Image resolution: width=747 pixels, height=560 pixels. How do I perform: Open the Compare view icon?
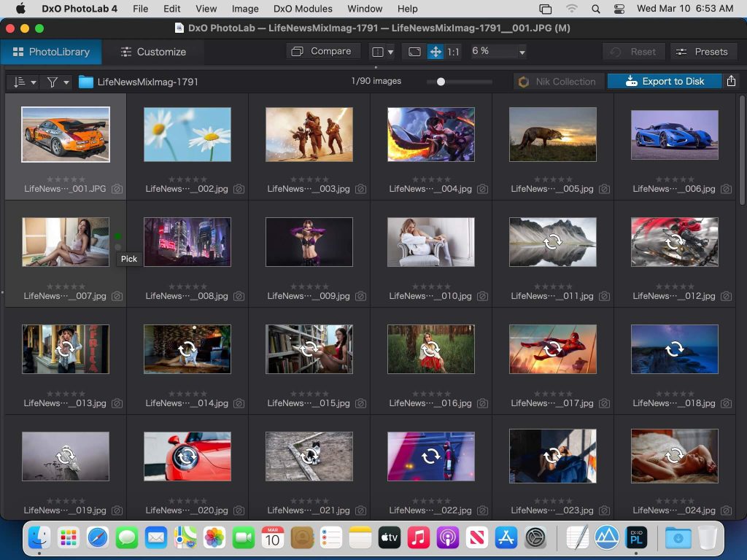coord(322,51)
